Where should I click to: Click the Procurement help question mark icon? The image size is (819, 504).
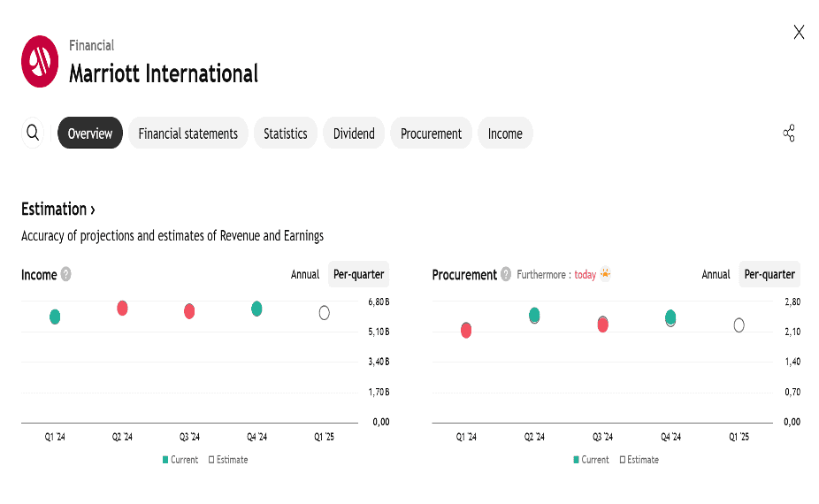[x=506, y=274]
